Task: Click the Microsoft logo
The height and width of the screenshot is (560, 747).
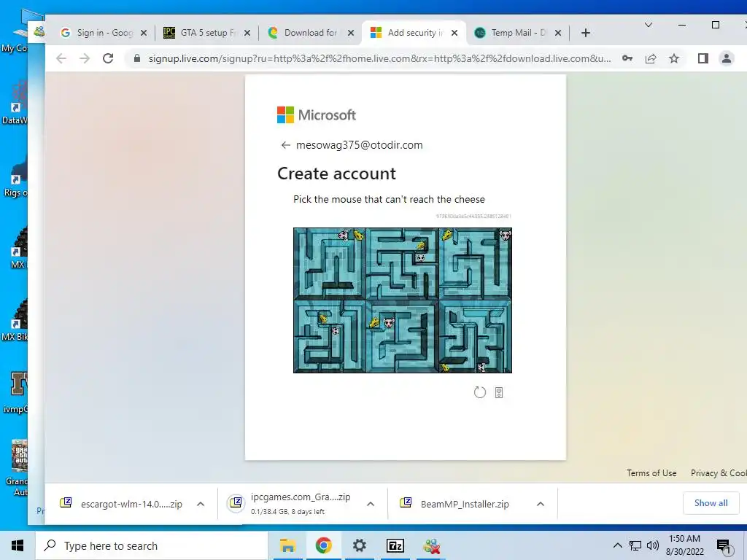Action: (x=317, y=114)
